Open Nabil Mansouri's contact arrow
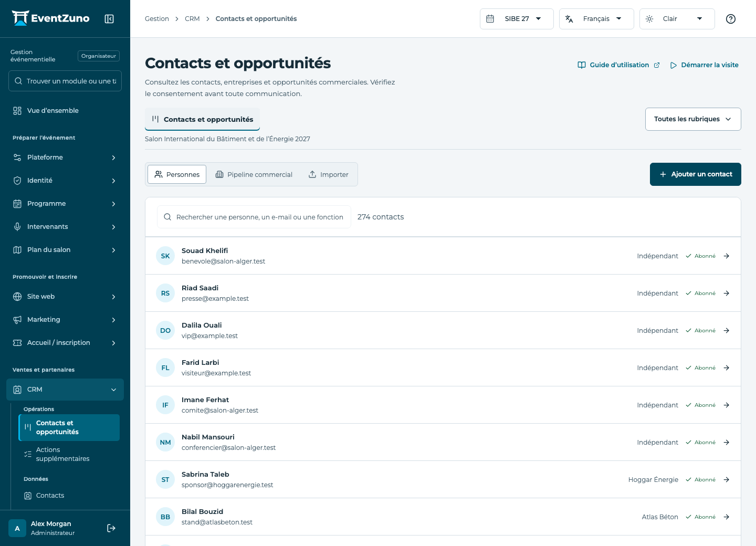The height and width of the screenshot is (546, 756). coord(727,443)
